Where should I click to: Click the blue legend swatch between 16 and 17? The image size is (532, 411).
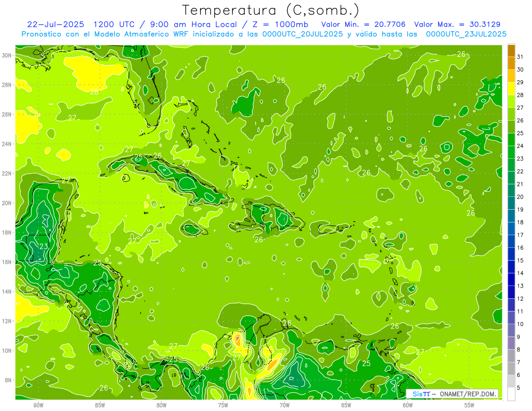[511, 242]
